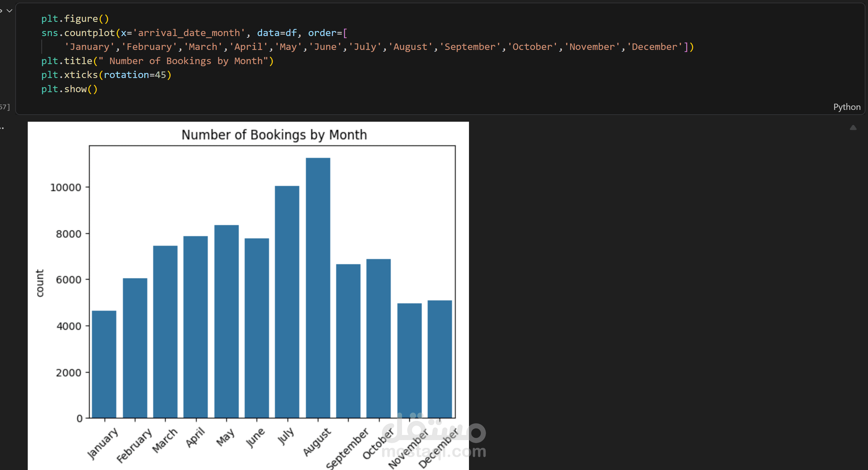The image size is (868, 470).
Task: Click the 'count' y-axis label
Action: [40, 283]
